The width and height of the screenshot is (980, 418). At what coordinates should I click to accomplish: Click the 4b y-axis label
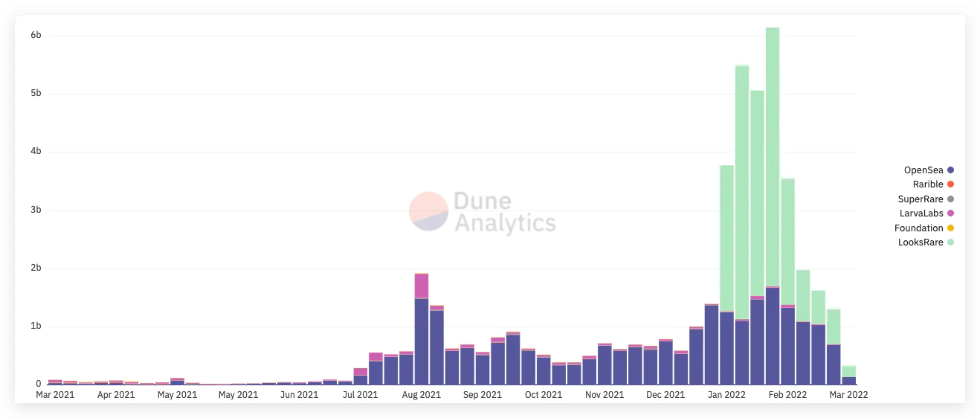click(x=36, y=152)
